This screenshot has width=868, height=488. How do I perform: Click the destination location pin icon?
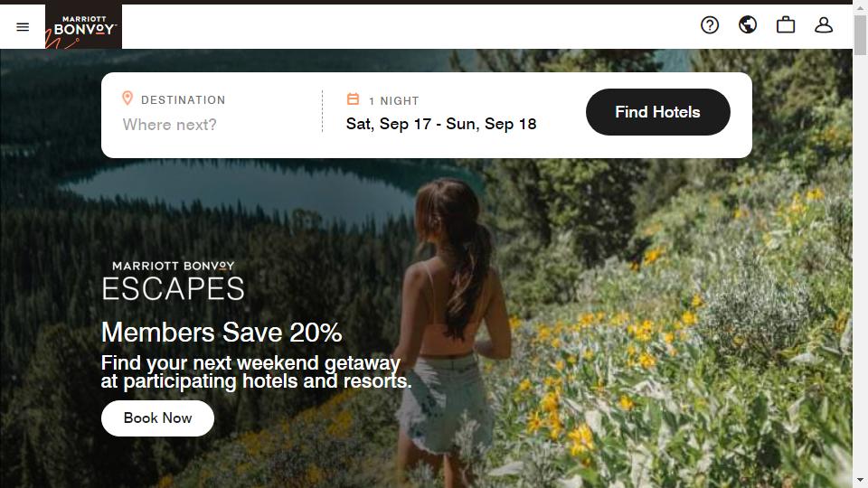click(x=127, y=99)
